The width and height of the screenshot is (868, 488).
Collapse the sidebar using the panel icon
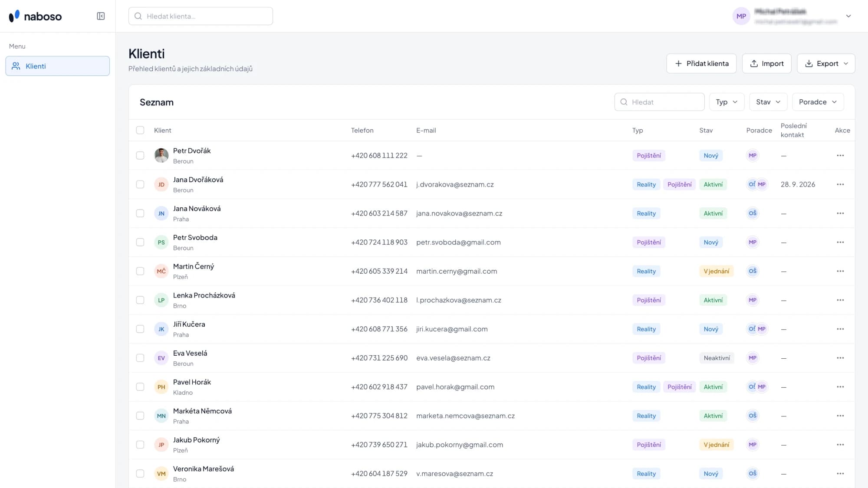click(x=101, y=16)
